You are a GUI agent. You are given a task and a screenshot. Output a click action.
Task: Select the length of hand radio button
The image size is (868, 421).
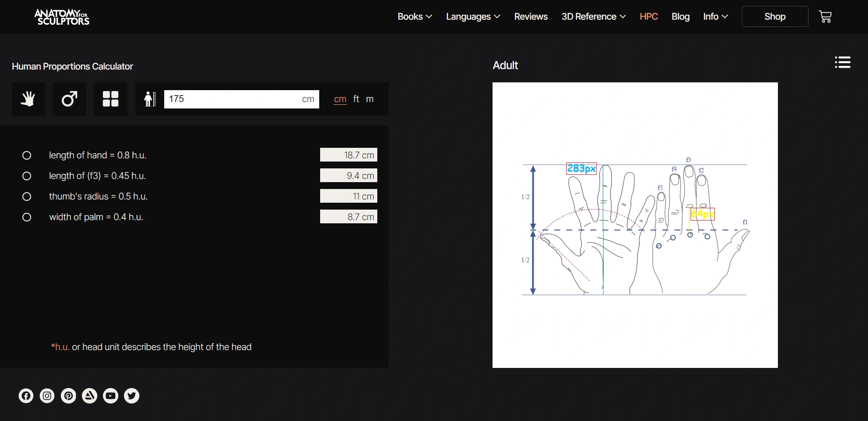click(x=27, y=156)
